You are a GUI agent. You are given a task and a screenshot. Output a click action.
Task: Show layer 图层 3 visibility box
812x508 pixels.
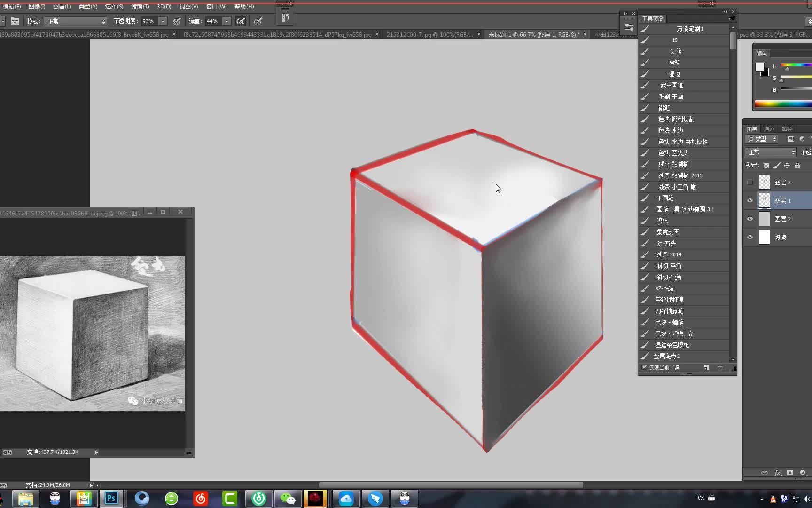coord(750,183)
